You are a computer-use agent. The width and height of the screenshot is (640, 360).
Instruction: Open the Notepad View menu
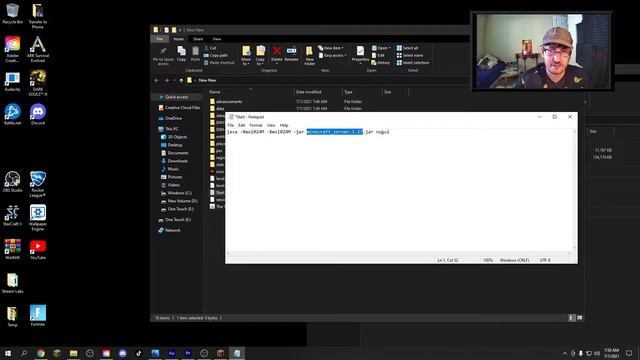[x=271, y=125]
